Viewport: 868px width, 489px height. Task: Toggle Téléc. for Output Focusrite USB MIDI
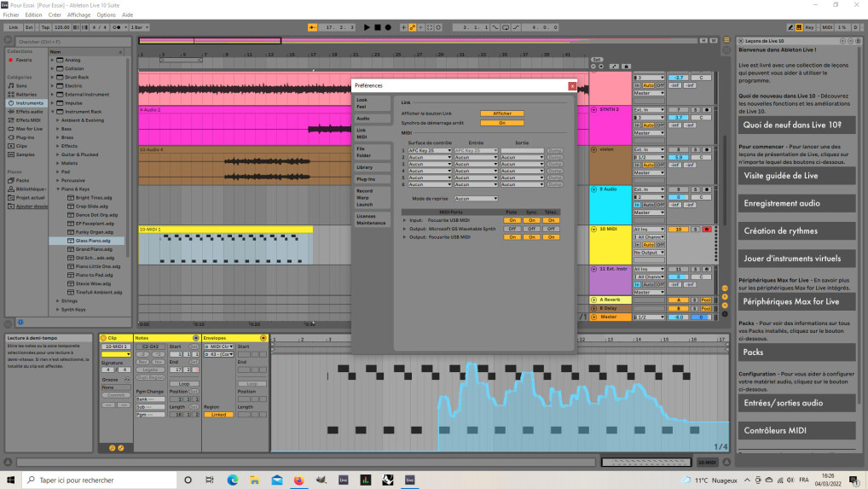[551, 237]
